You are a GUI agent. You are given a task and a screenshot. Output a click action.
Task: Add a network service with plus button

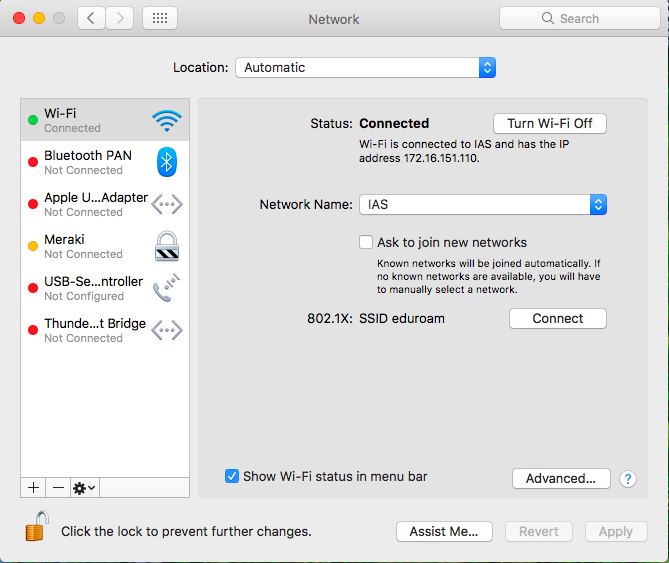coord(33,487)
